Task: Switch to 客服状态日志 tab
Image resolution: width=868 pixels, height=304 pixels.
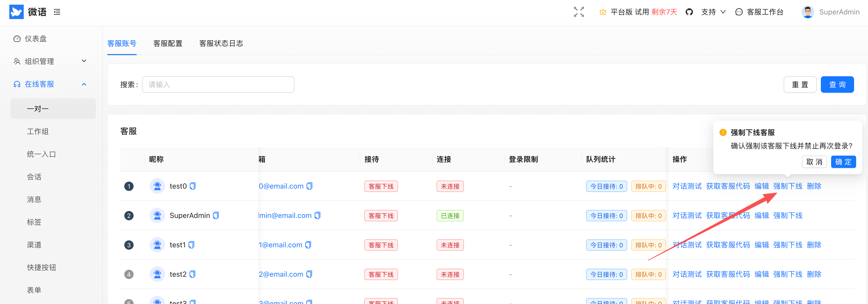Action: tap(221, 44)
